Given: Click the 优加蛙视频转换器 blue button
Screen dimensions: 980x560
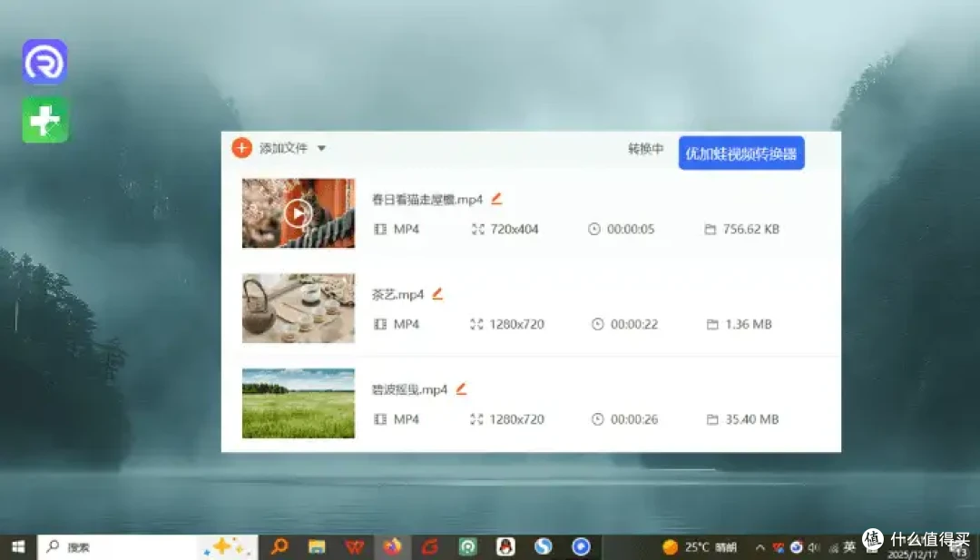Looking at the screenshot, I should click(741, 153).
